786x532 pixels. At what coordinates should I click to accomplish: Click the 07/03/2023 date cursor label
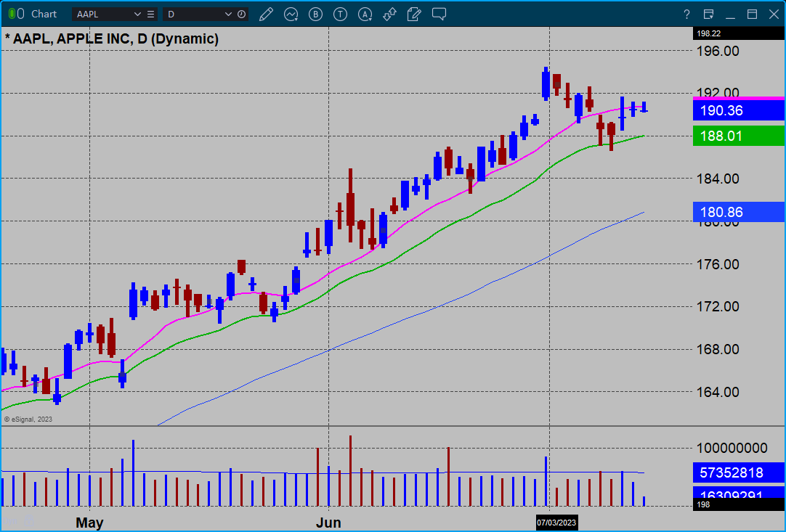coord(556,523)
